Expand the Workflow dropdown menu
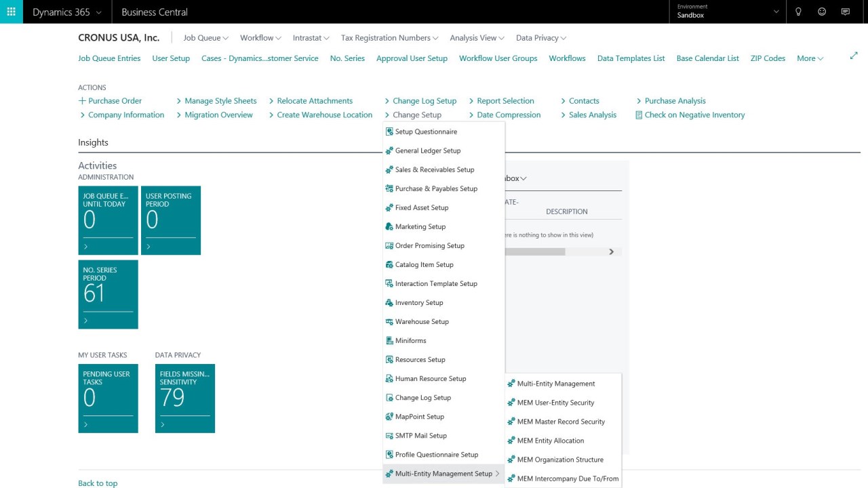Screen dimensions: 868x488 click(x=260, y=38)
